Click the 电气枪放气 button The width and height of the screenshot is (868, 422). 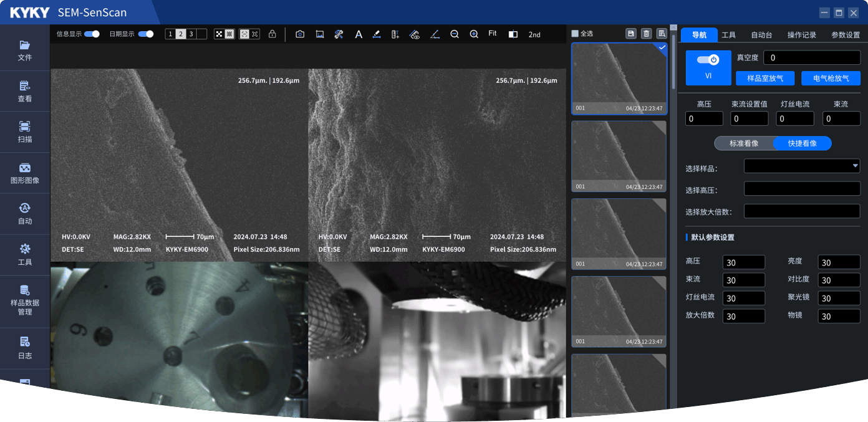click(831, 79)
